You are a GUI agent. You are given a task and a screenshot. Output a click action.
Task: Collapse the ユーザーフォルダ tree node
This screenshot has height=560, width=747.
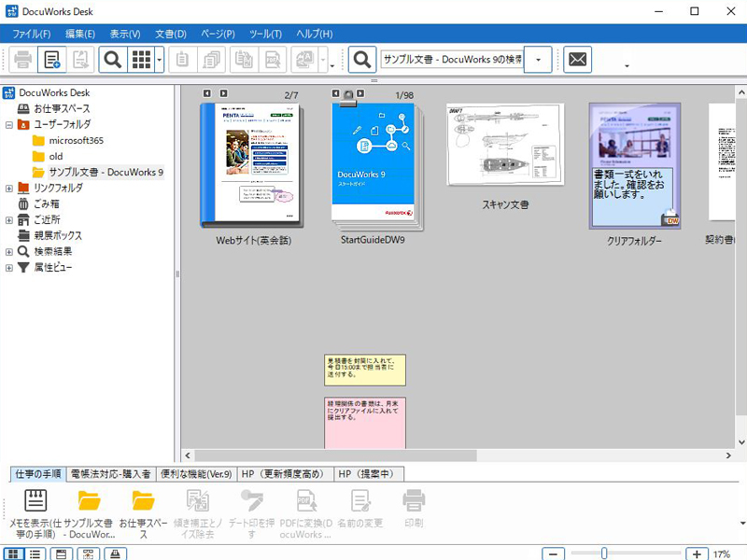point(9,125)
